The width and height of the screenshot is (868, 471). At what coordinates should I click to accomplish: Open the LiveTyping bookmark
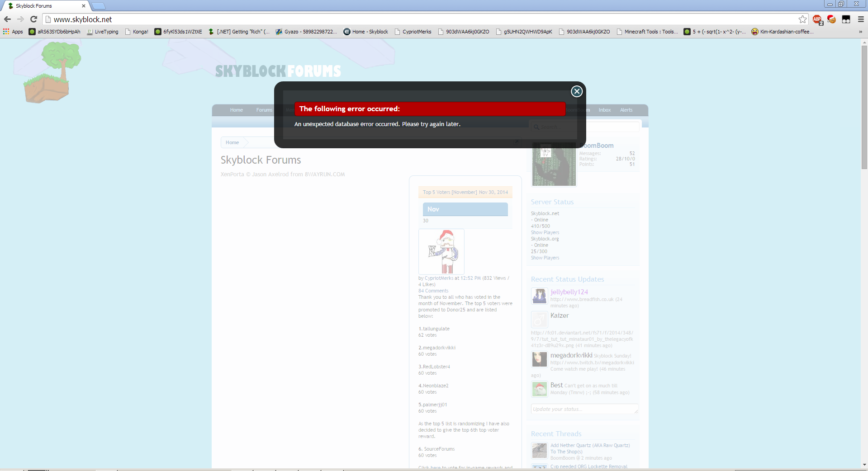(103, 32)
